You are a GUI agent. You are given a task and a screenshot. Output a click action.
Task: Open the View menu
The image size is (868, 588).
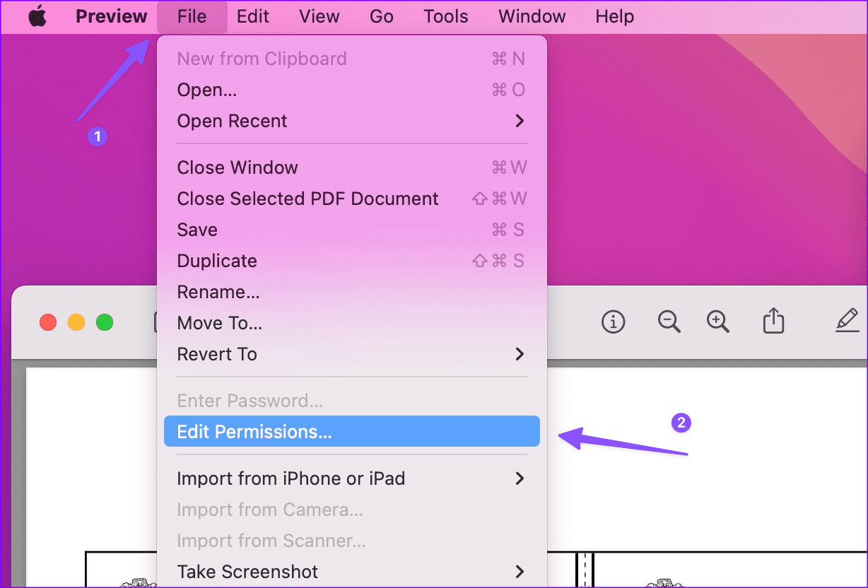319,17
